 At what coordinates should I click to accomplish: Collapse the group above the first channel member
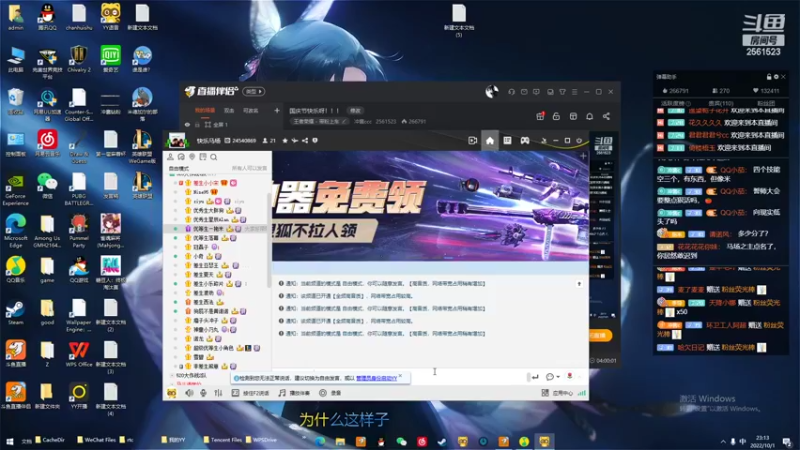pos(172,174)
